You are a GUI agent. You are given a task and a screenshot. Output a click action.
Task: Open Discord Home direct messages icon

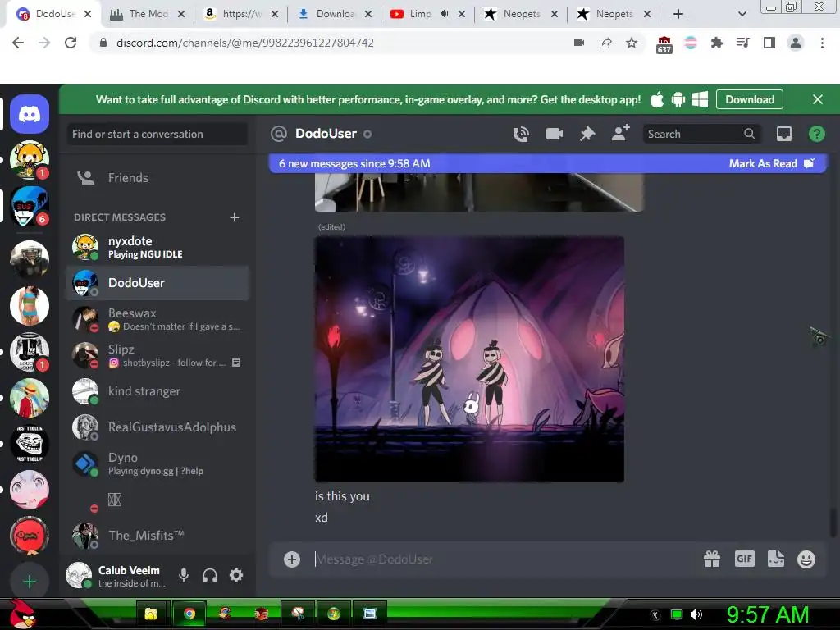pyautogui.click(x=30, y=114)
